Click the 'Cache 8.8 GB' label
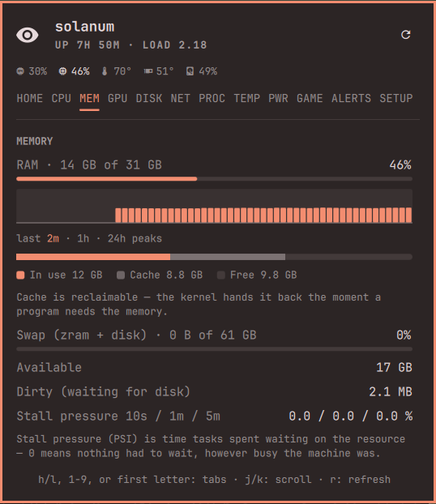 point(166,275)
